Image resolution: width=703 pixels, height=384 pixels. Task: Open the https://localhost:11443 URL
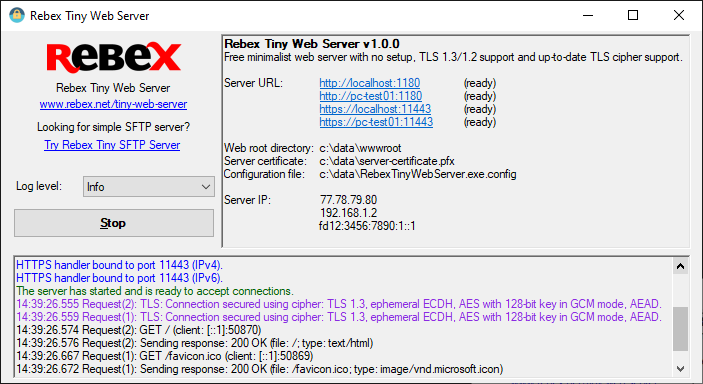coord(375,109)
